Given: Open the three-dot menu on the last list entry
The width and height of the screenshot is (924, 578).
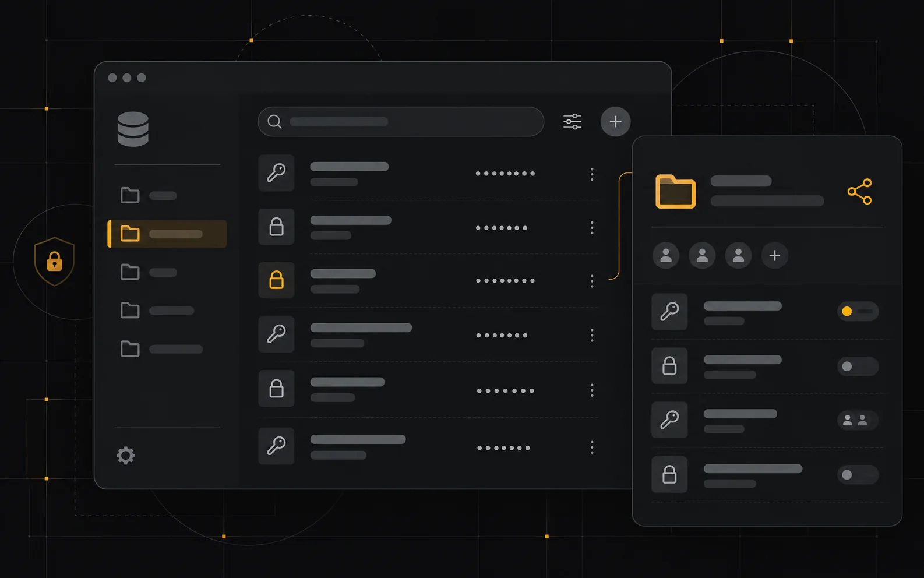Looking at the screenshot, I should click(592, 447).
